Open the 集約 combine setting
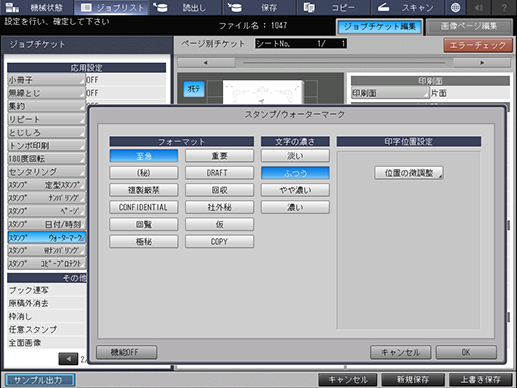 tap(46, 106)
